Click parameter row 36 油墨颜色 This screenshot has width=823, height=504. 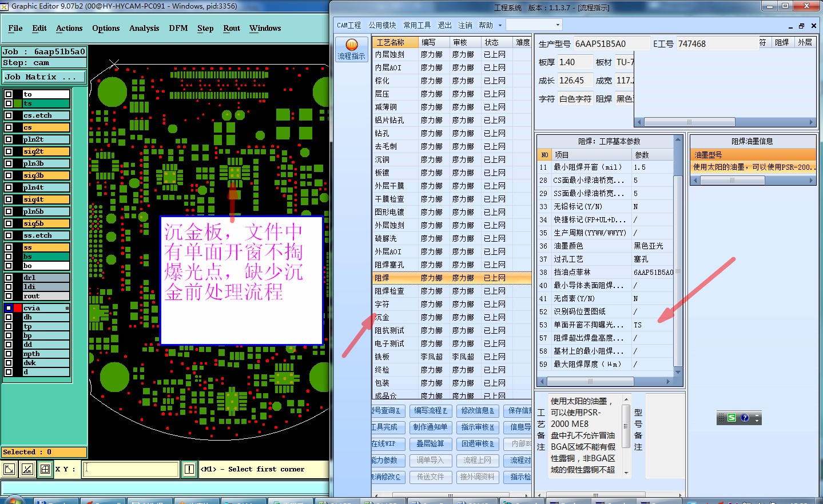click(x=605, y=246)
